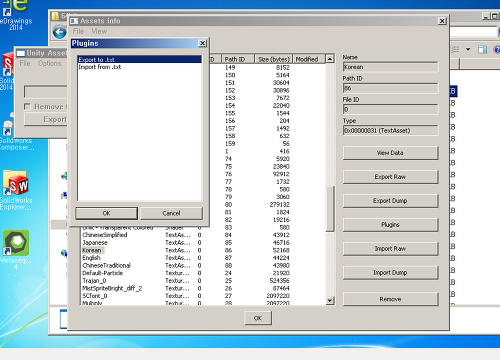This screenshot has height=360, width=500.
Task: Confirm Assets info with bottom OK button
Action: tap(258, 318)
